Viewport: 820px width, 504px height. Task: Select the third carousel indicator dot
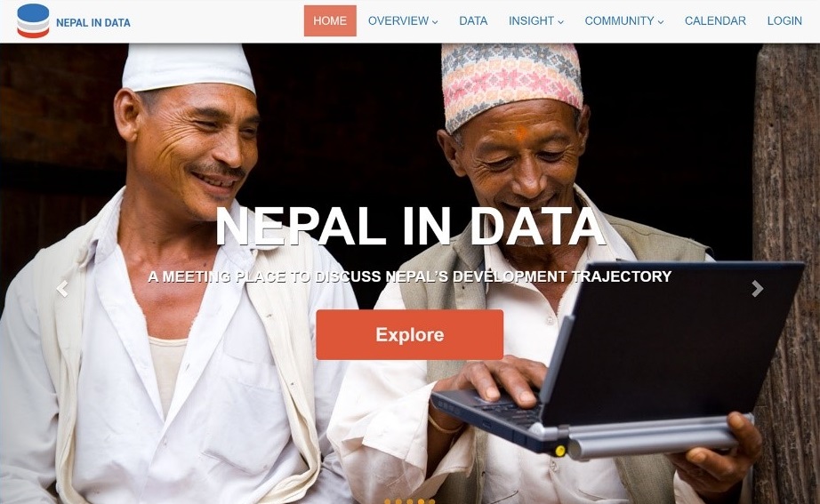409,501
